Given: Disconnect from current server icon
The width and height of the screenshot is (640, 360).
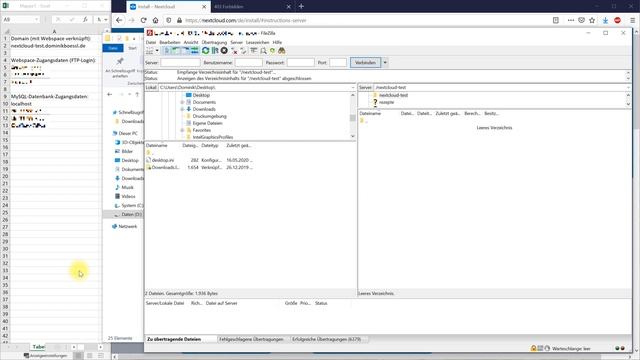Looking at the screenshot, I should pos(234,51).
